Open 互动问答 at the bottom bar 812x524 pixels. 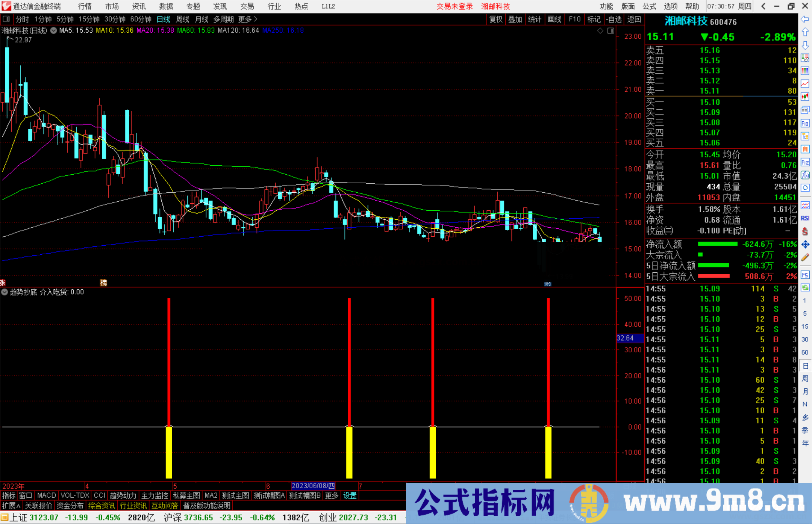point(165,506)
